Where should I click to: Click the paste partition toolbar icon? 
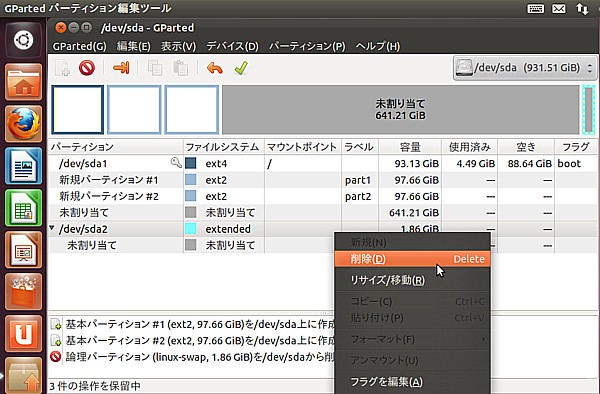(180, 68)
